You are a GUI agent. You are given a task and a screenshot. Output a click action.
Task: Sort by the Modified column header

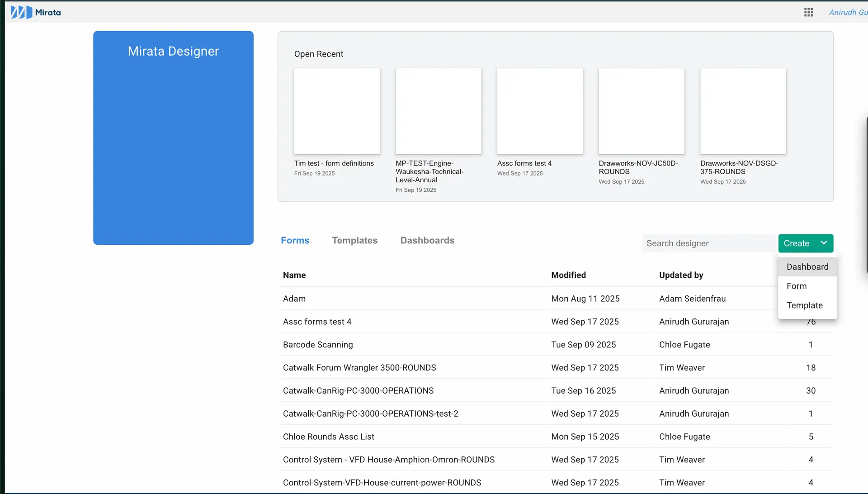568,275
